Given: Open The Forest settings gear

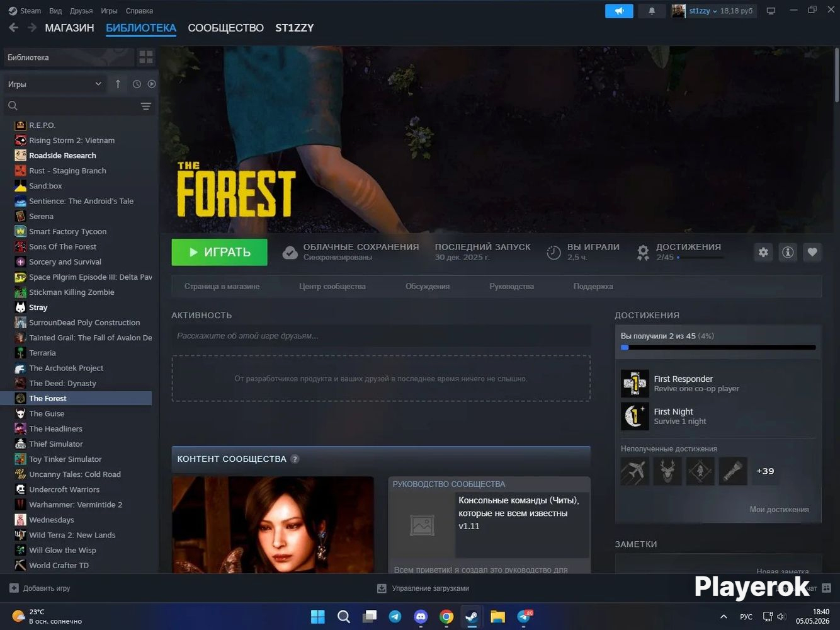Looking at the screenshot, I should coord(763,252).
